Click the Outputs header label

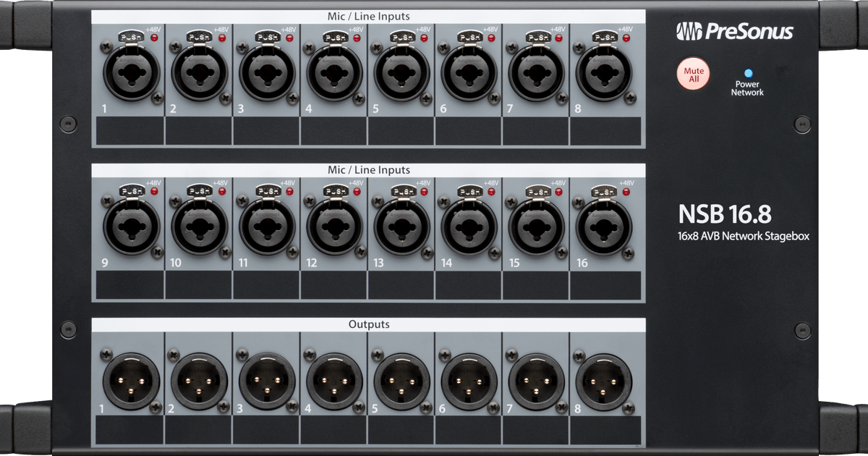pos(369,324)
